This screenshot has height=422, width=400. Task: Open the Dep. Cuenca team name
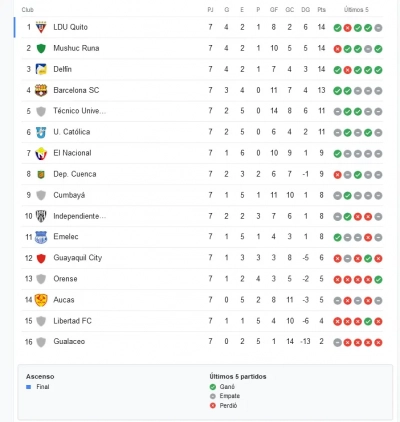click(x=75, y=174)
